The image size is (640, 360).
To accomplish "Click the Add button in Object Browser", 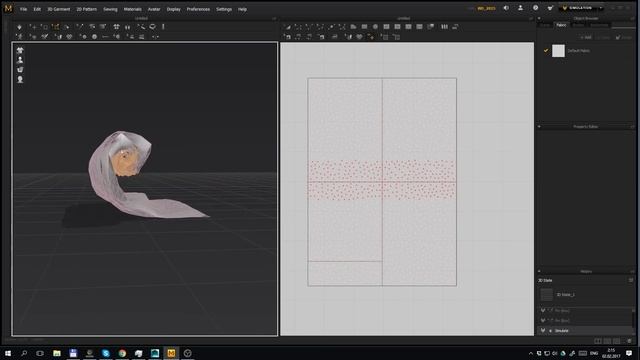I will click(x=586, y=37).
